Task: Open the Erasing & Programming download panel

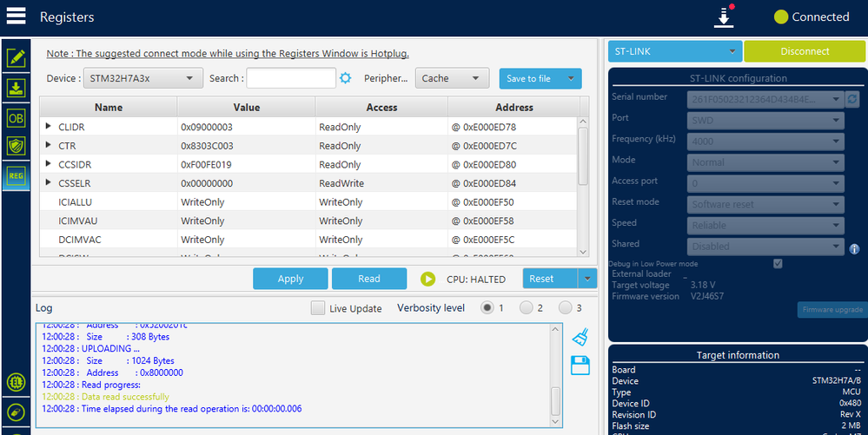Action: 16,88
